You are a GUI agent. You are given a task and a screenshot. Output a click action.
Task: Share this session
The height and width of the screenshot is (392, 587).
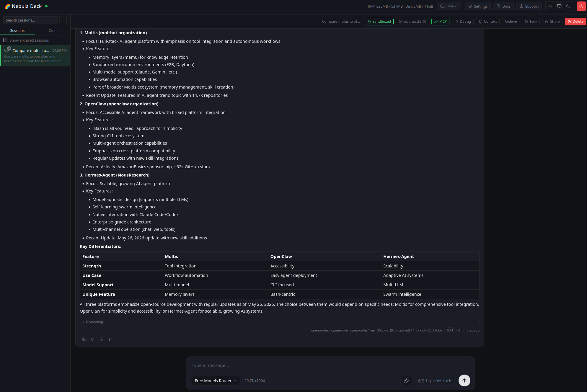(x=552, y=22)
